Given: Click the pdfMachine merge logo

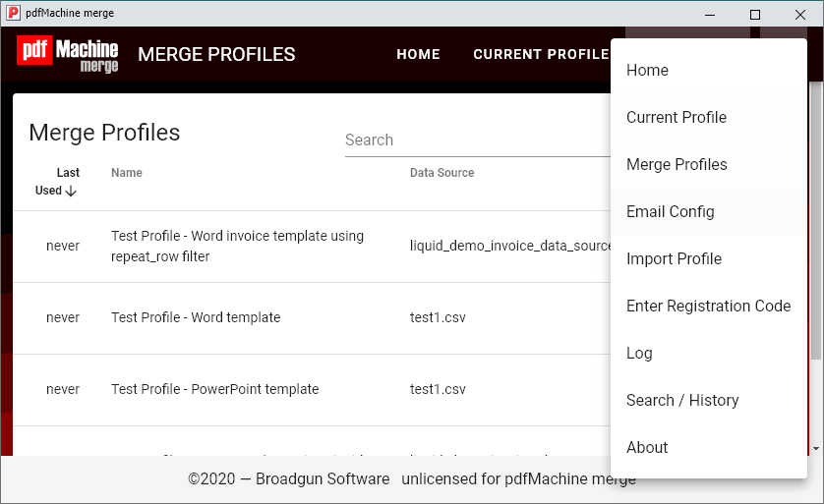Looking at the screenshot, I should coord(67,54).
